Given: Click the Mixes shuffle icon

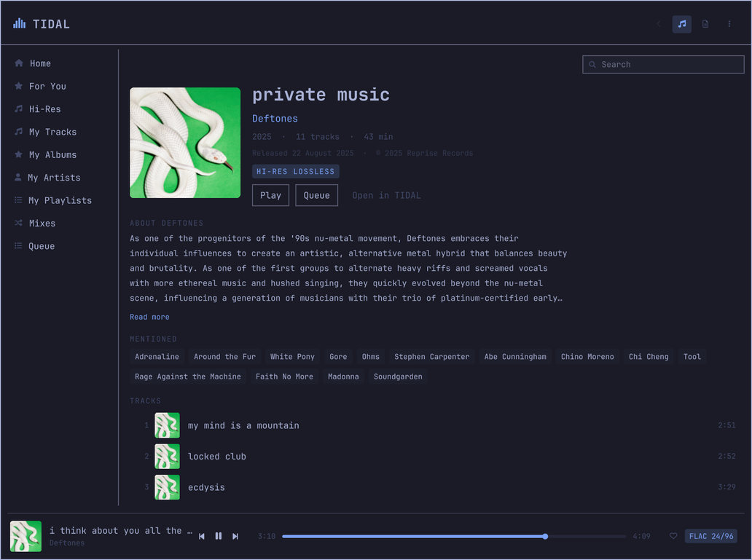Looking at the screenshot, I should pos(19,223).
